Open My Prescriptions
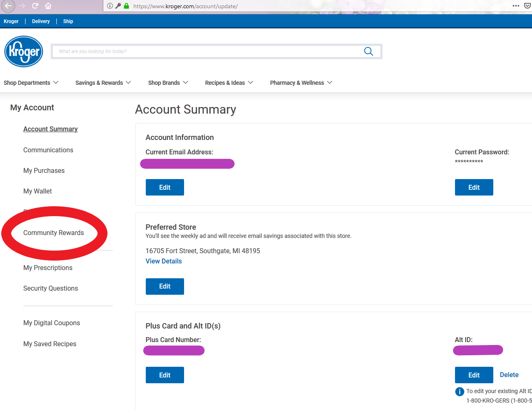The image size is (532, 410). coord(48,268)
